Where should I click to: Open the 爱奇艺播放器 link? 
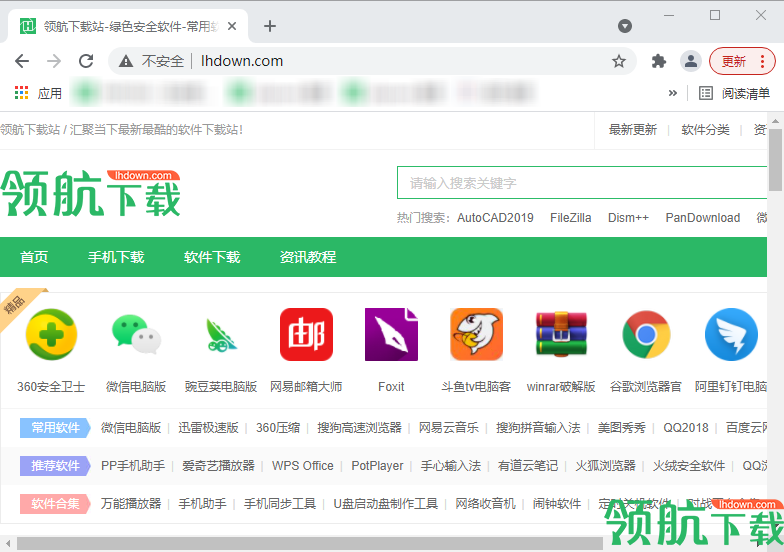point(218,466)
